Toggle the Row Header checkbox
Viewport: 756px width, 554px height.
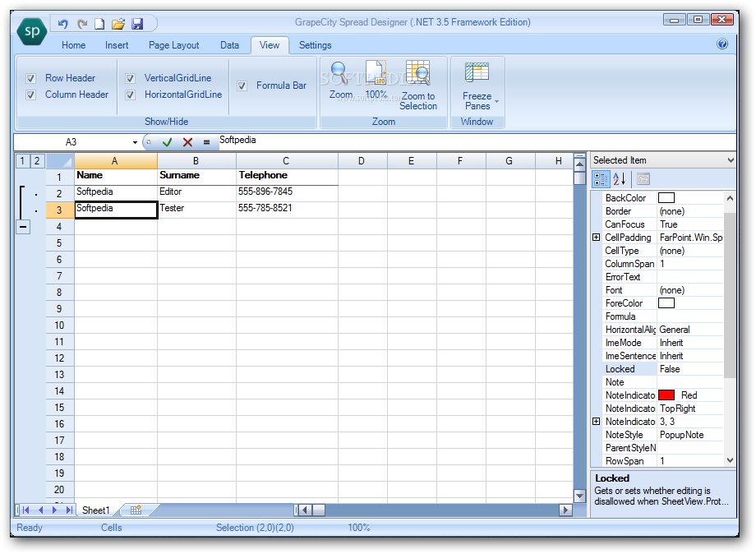31,78
